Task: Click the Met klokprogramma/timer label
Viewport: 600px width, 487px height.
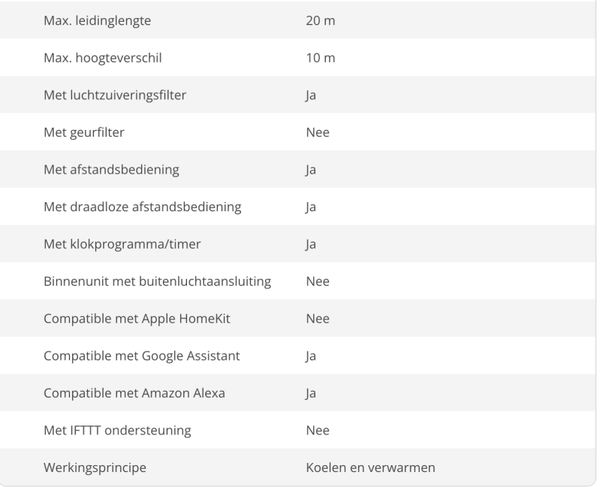Action: (122, 244)
